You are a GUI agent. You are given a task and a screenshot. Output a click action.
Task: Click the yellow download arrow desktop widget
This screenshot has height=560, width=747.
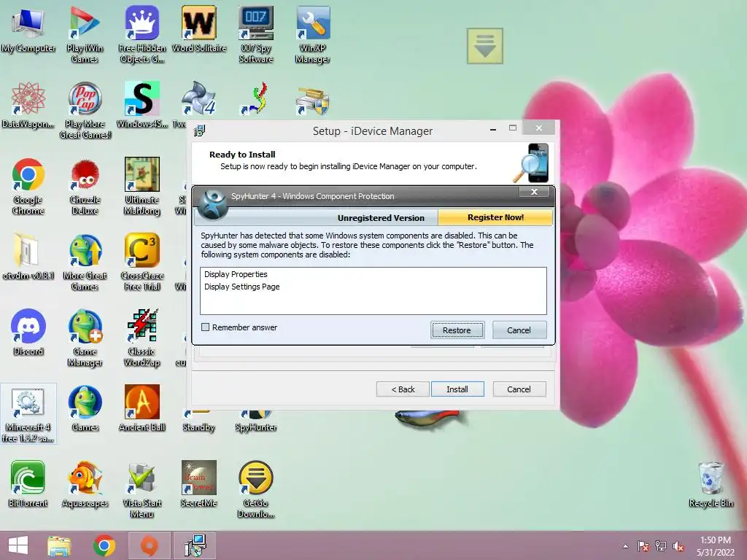click(485, 46)
